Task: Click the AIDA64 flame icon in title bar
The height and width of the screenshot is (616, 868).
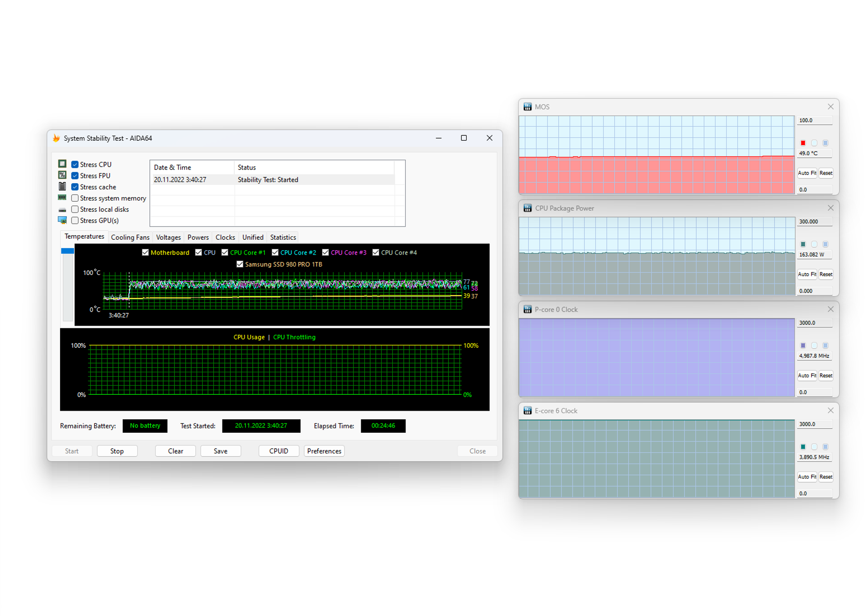Action: pyautogui.click(x=57, y=138)
